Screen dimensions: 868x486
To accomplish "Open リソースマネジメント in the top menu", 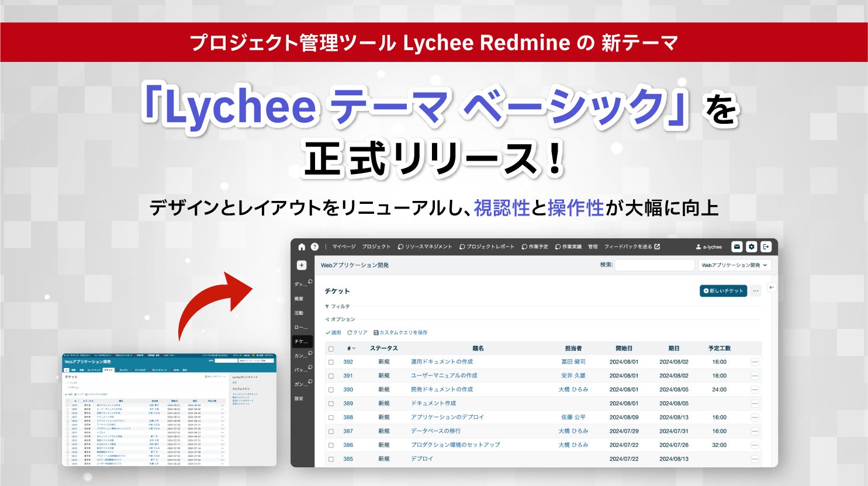I will [x=425, y=247].
